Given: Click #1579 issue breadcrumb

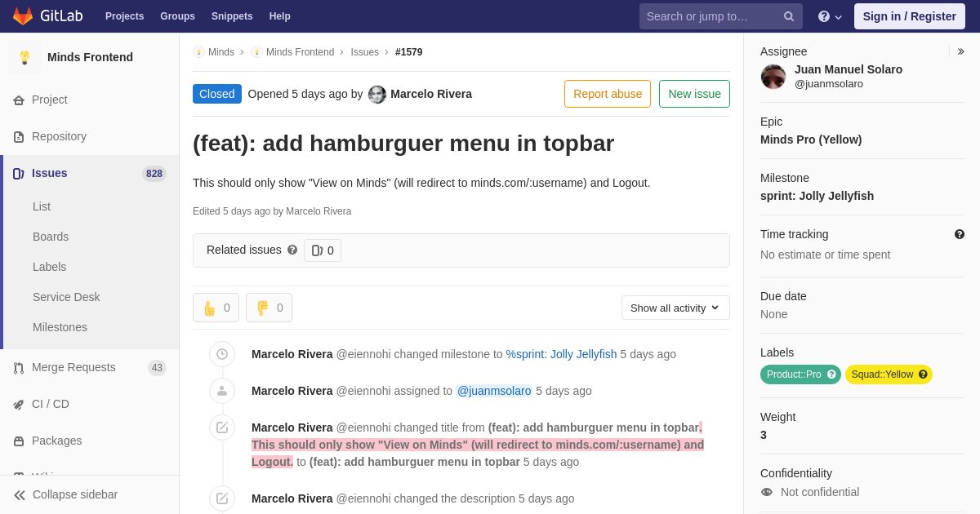Looking at the screenshot, I should click(x=409, y=52).
